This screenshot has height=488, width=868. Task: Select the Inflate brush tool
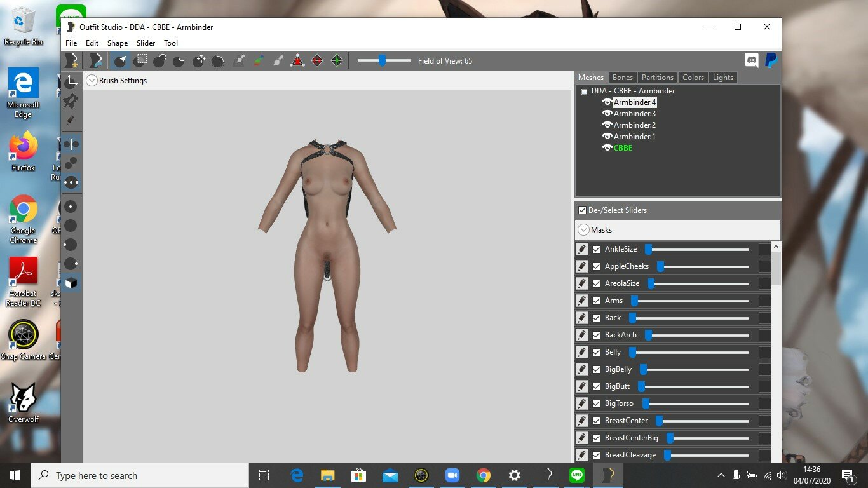click(x=159, y=61)
